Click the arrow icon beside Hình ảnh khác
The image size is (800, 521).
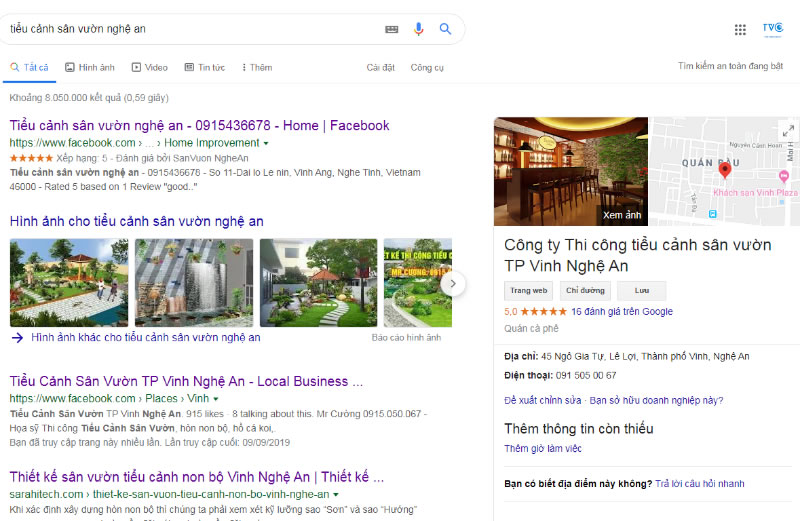17,337
